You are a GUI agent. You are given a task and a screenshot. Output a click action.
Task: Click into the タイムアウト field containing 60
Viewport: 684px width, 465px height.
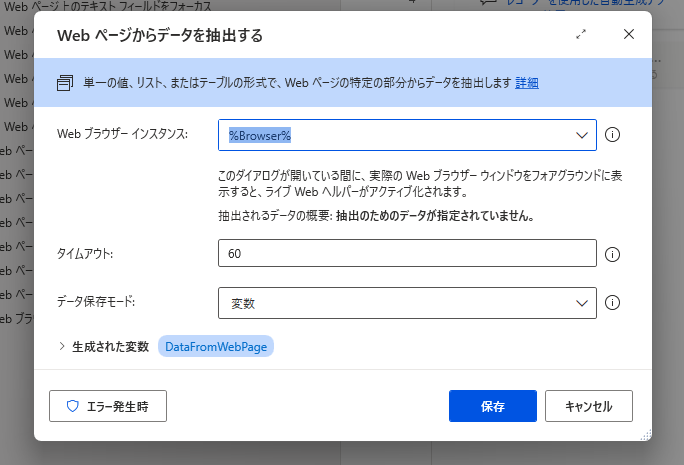407,253
